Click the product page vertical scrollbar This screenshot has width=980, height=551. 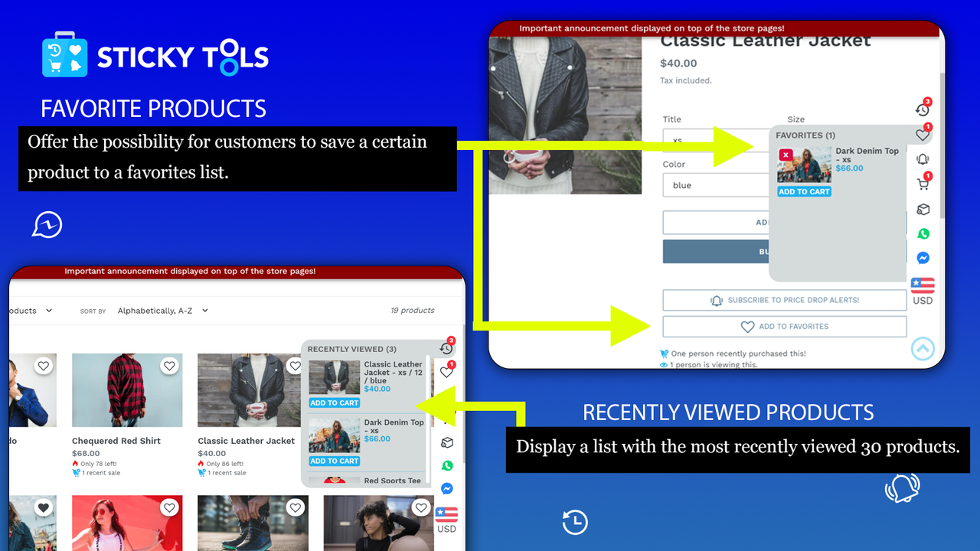941,145
